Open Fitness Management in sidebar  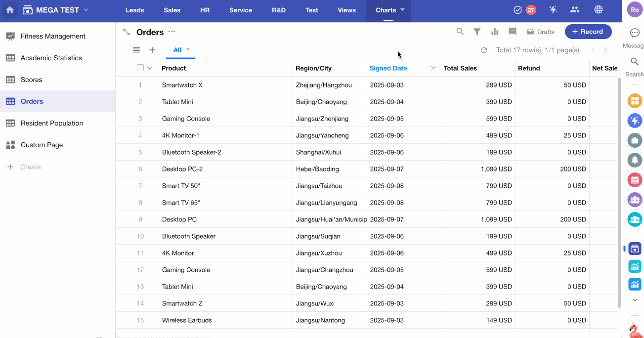pyautogui.click(x=53, y=36)
